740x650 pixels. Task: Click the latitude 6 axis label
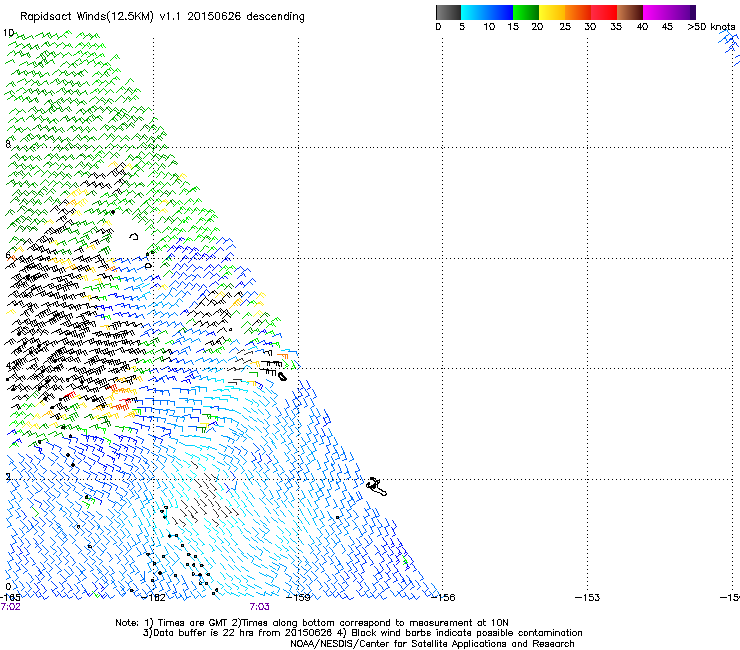(8, 255)
